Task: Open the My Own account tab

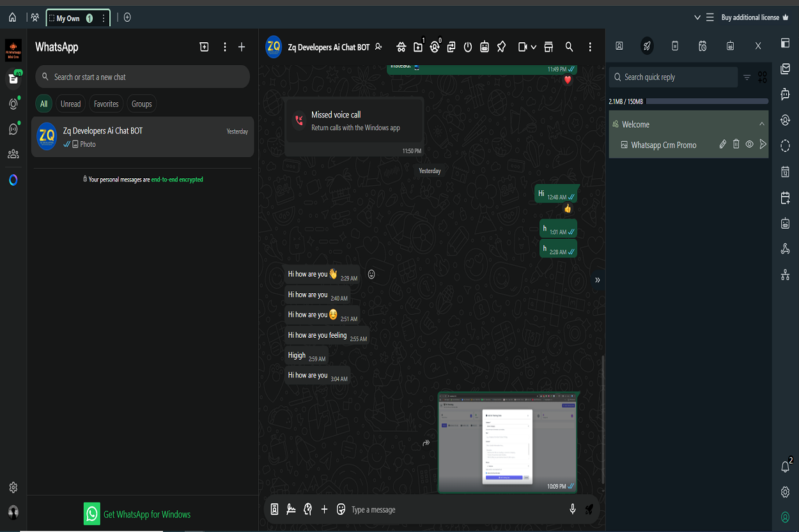Action: point(68,18)
